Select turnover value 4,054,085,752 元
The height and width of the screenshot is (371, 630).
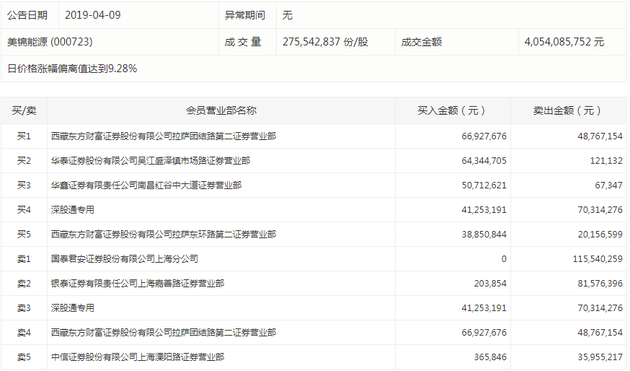564,42
